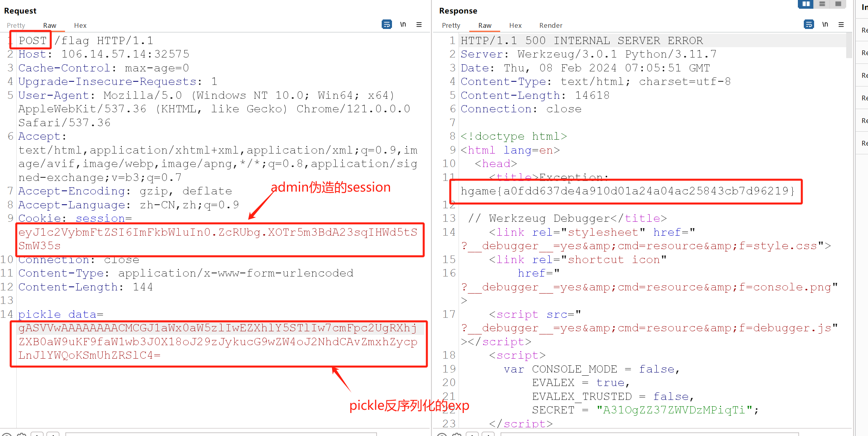Open Request panel hamburger options menu
868x436 pixels.
tap(419, 25)
